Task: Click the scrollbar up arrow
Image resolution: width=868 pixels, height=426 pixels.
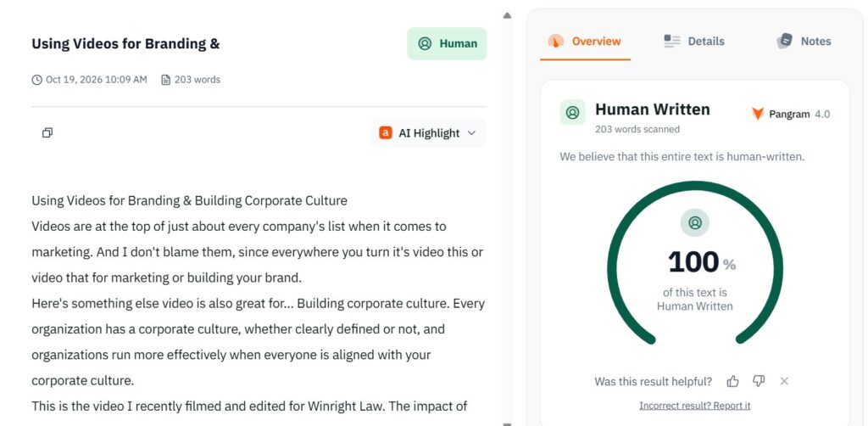Action: click(507, 15)
